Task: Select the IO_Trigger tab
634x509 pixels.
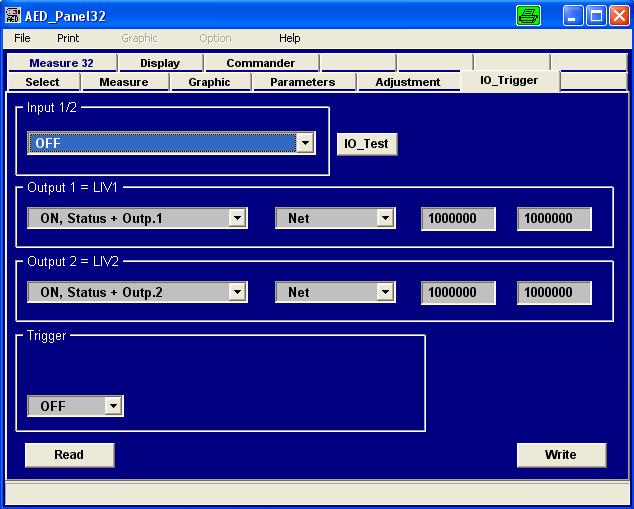Action: point(509,80)
